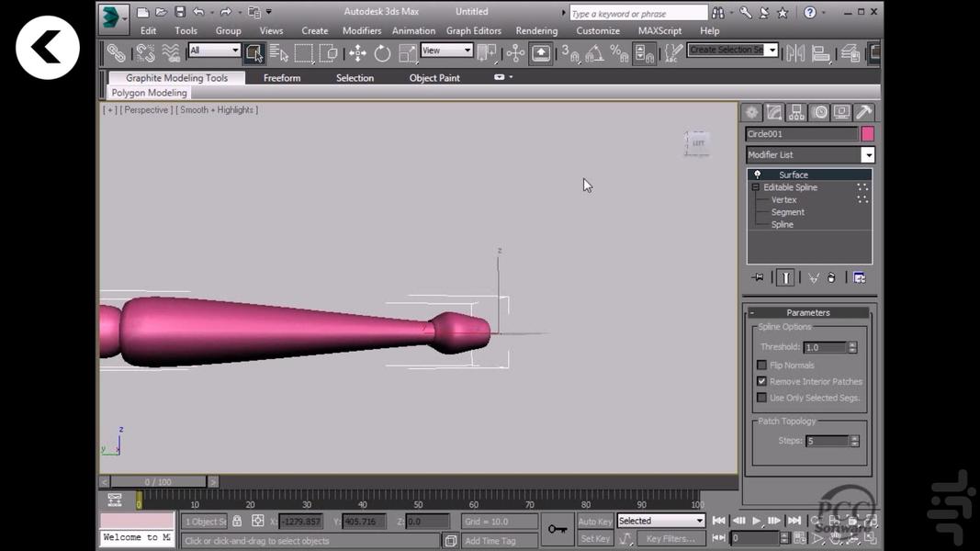
Task: Activate the Select and Rotate tool
Action: point(382,53)
